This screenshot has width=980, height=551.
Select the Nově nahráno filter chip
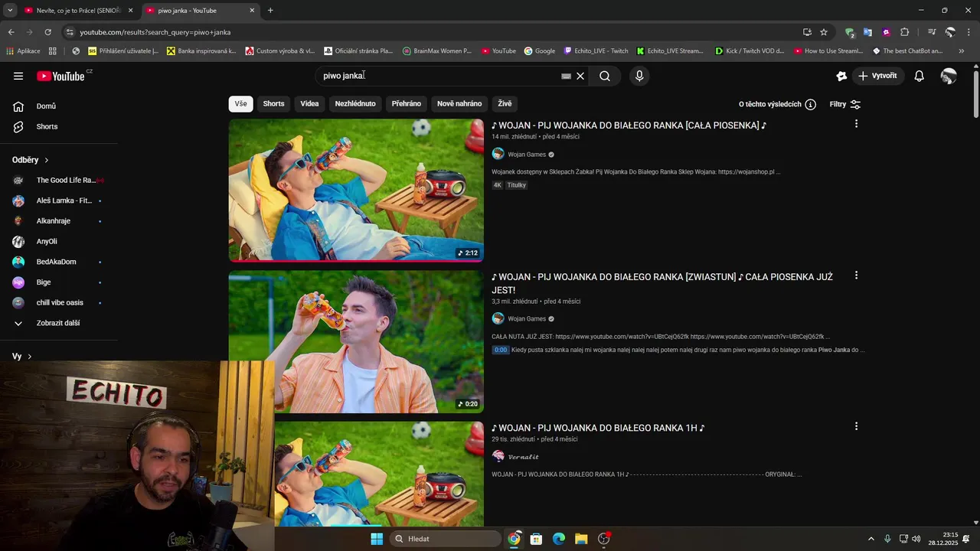click(x=459, y=104)
